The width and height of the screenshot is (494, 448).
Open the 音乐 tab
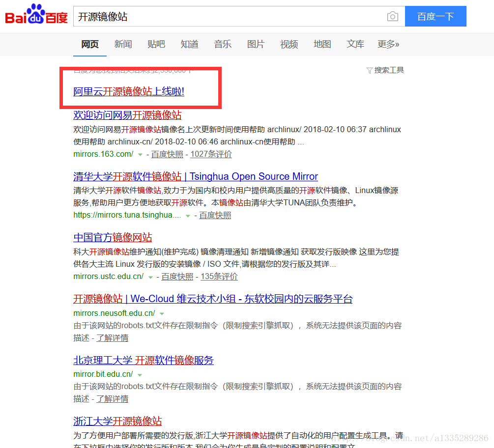(x=223, y=44)
